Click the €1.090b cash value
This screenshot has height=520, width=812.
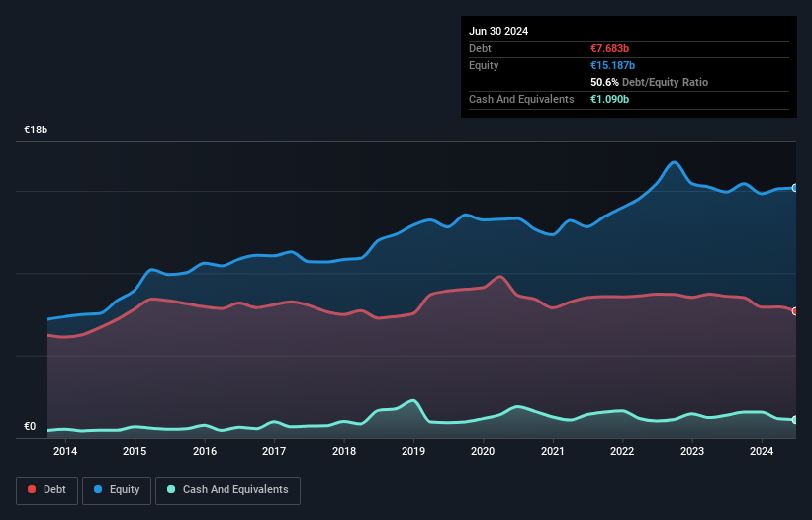coord(609,99)
